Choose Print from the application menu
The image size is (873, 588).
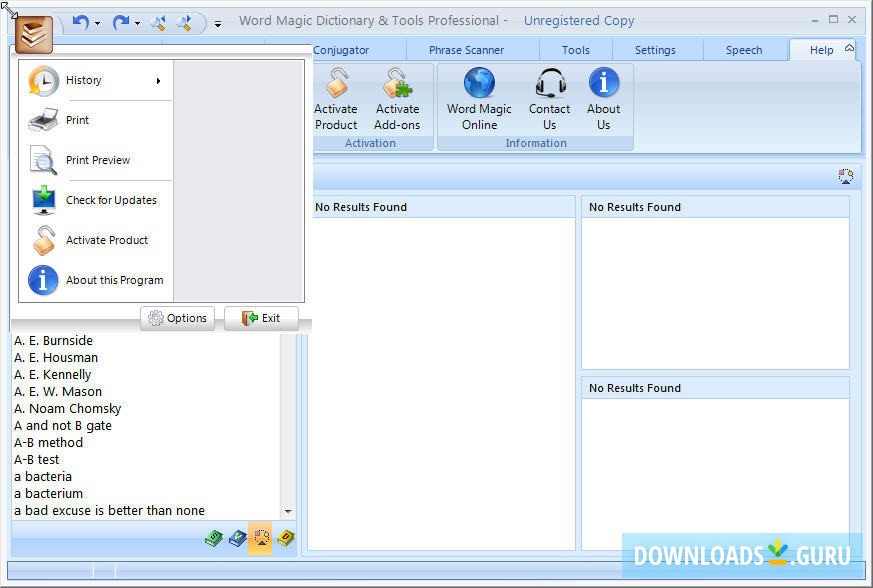(96, 120)
